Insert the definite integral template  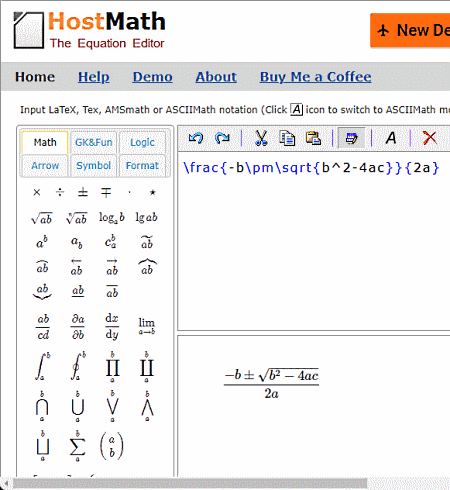[x=42, y=366]
